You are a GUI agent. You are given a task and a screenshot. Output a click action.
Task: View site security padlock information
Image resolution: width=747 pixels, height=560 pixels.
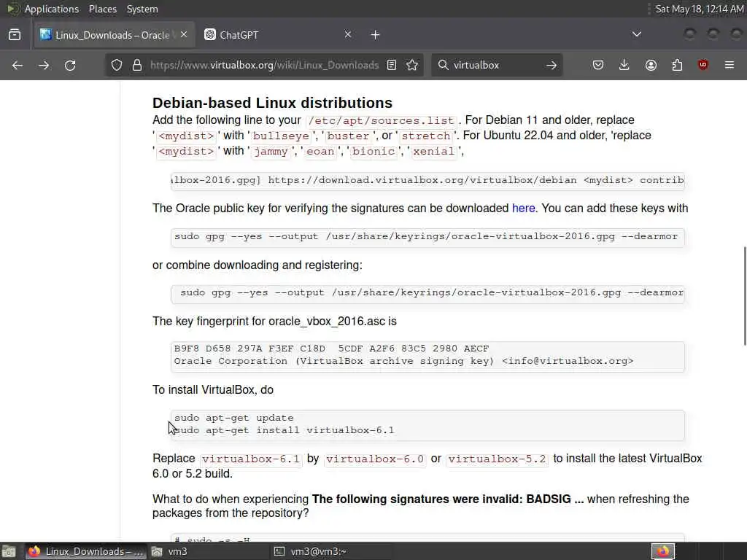pyautogui.click(x=137, y=65)
